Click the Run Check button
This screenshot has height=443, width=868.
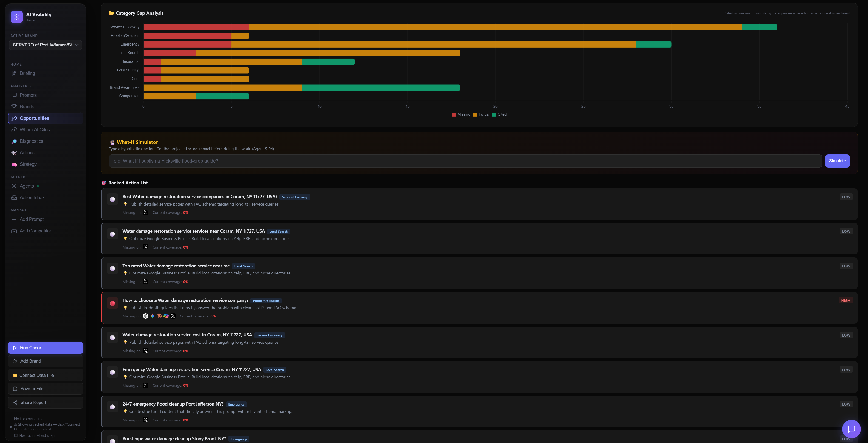(46, 348)
